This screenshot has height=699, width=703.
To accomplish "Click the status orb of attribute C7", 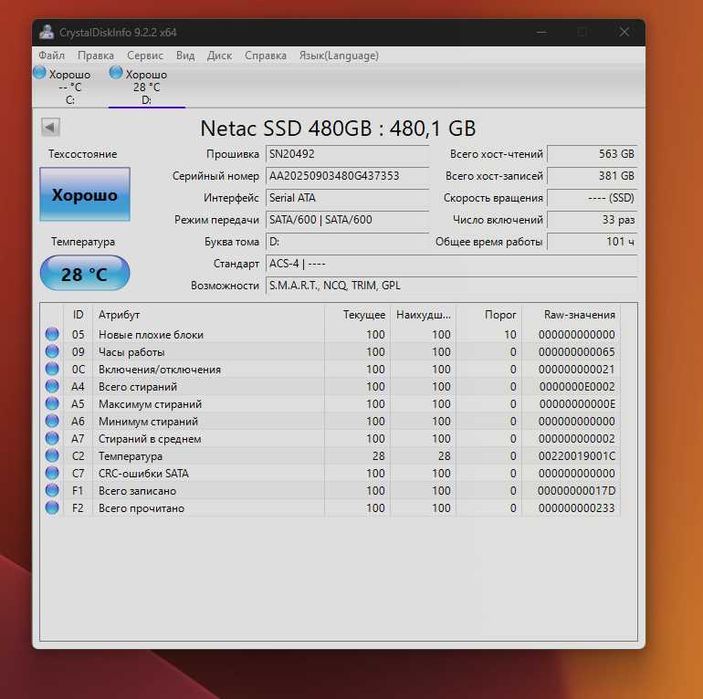I will click(x=52, y=473).
